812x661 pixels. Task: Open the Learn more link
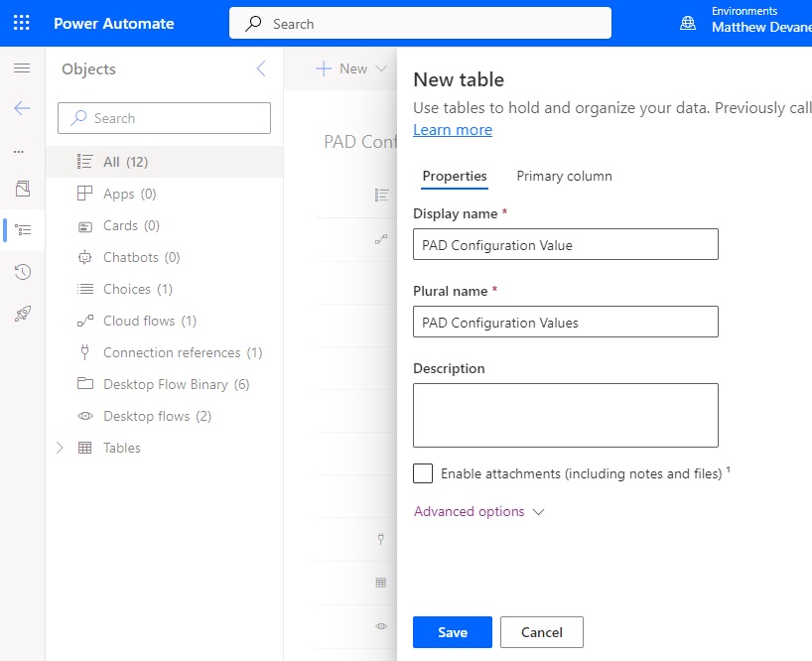452,130
